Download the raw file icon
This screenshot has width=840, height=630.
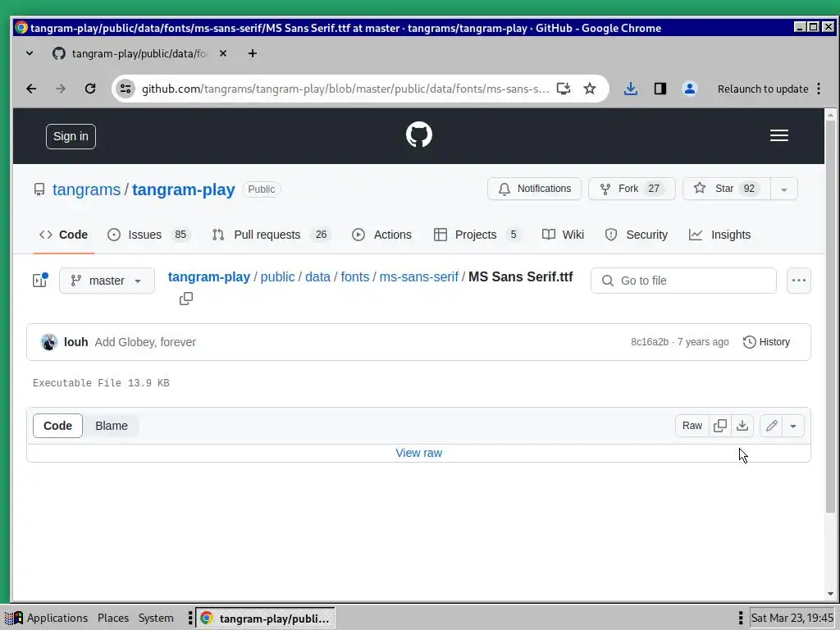pyautogui.click(x=742, y=426)
